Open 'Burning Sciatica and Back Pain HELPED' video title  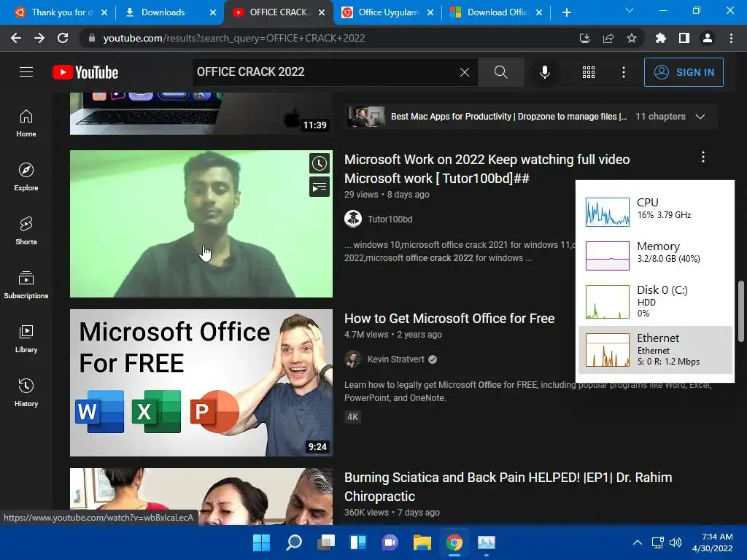tap(508, 486)
